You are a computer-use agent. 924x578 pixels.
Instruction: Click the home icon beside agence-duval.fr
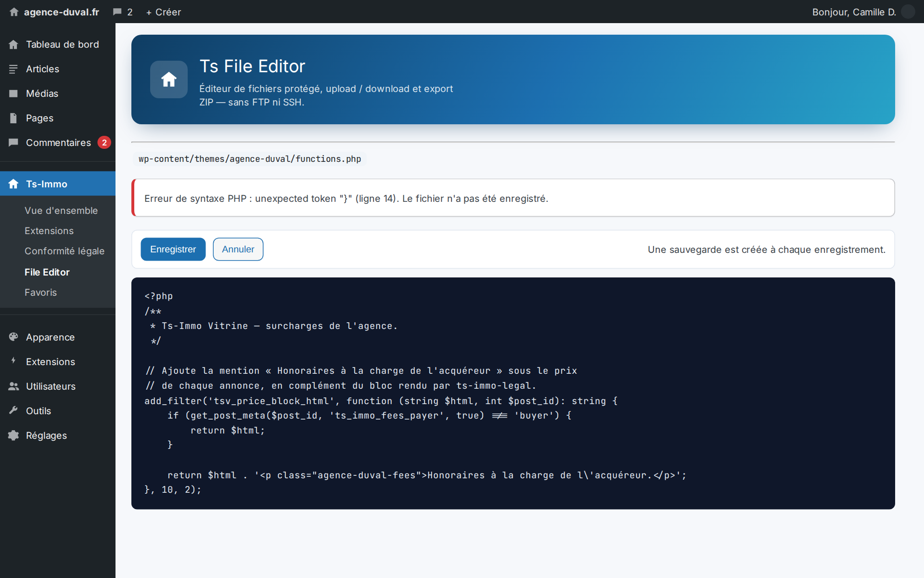click(14, 12)
